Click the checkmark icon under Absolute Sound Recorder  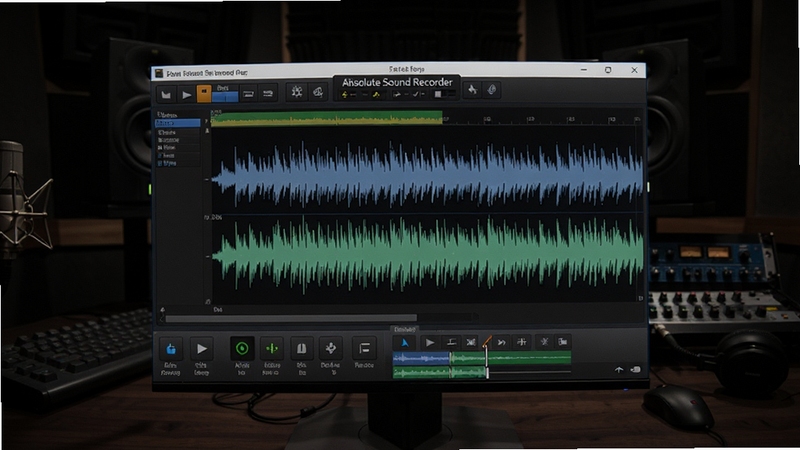(416, 94)
